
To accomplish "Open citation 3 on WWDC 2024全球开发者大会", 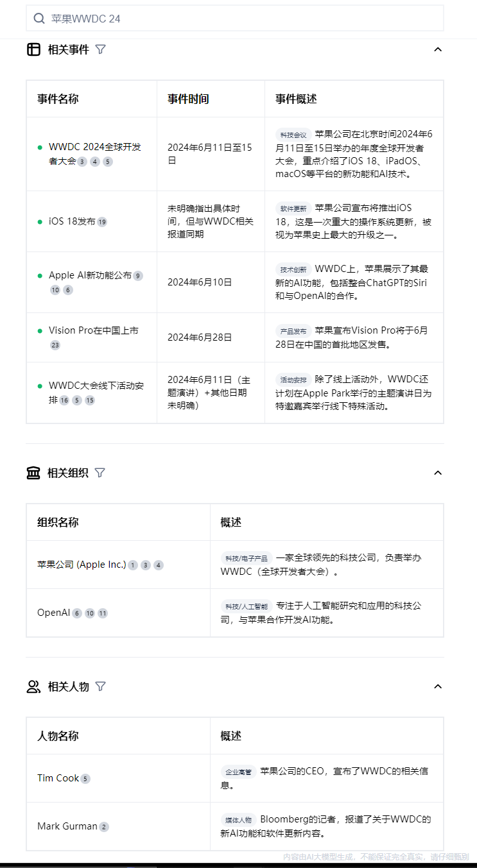I will [x=82, y=162].
